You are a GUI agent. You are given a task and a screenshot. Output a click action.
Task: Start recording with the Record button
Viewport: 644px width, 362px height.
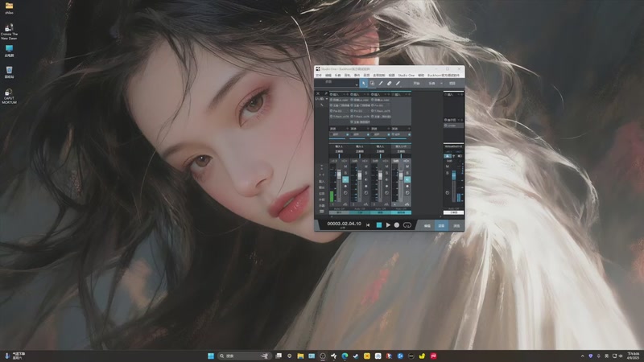click(397, 225)
